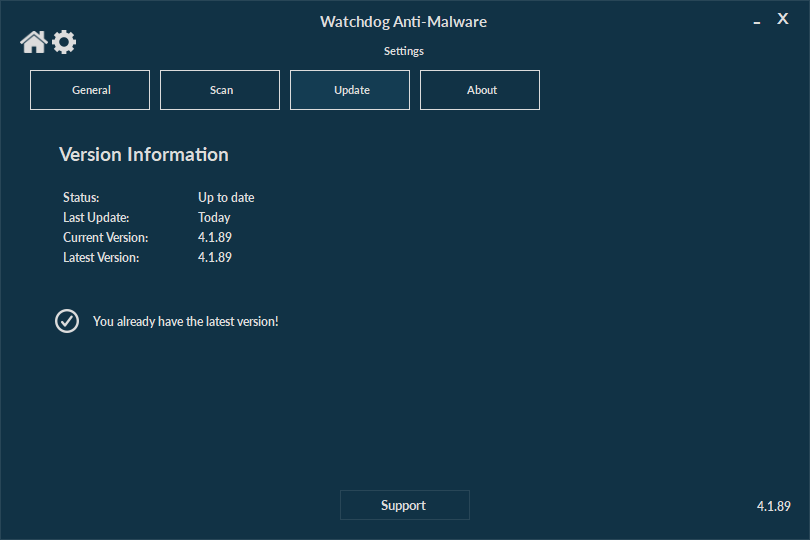810x540 pixels.
Task: Click the 'Latest Version:' label
Action: pyautogui.click(x=101, y=257)
